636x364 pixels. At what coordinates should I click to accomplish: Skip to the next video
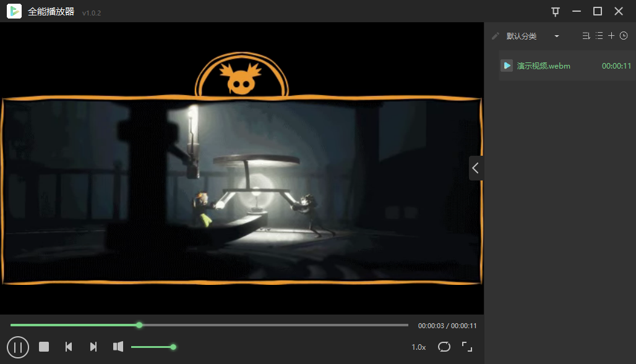pyautogui.click(x=93, y=347)
